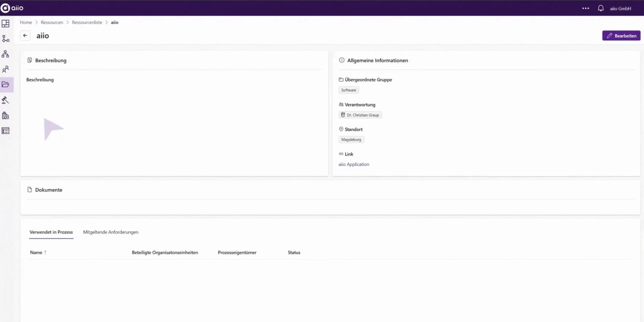
Task: Click the Magdeburg location tag
Action: tap(351, 140)
